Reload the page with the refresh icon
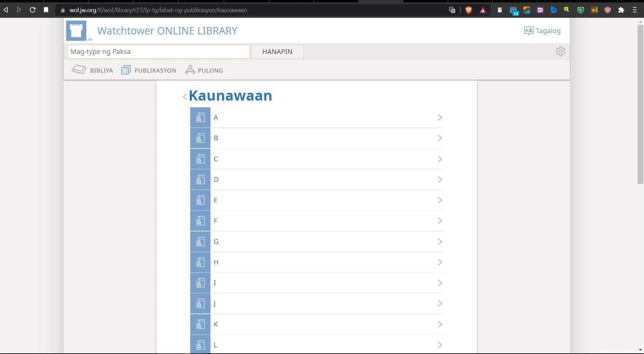644x354 pixels. pyautogui.click(x=33, y=10)
